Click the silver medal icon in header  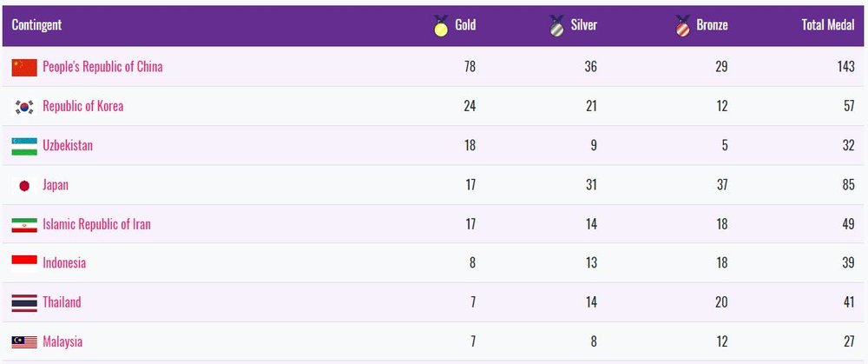click(x=557, y=25)
